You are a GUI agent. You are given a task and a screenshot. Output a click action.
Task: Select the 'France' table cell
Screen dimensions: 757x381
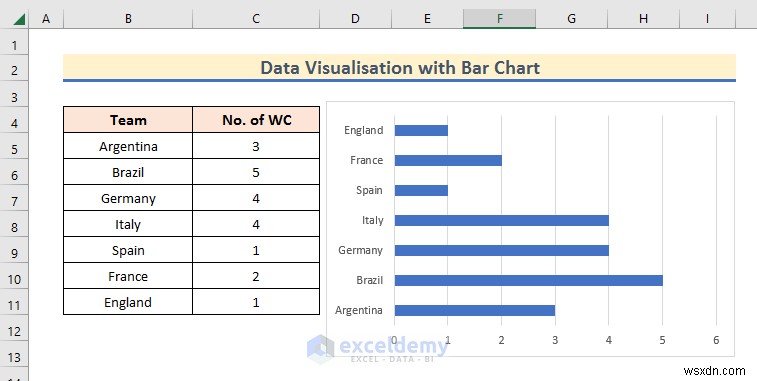(x=128, y=276)
